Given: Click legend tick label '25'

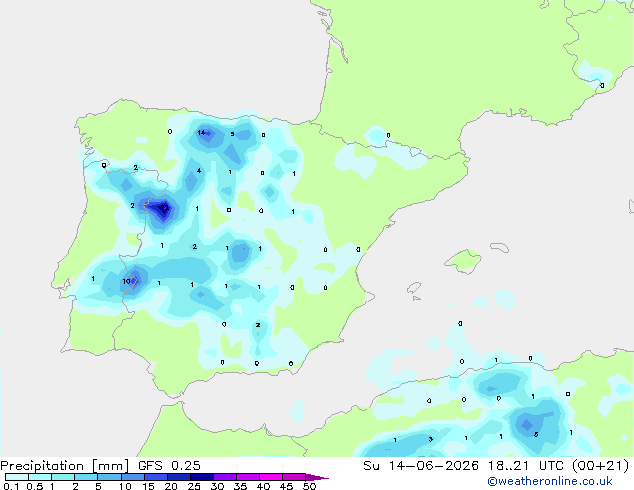Looking at the screenshot, I should click(194, 486).
